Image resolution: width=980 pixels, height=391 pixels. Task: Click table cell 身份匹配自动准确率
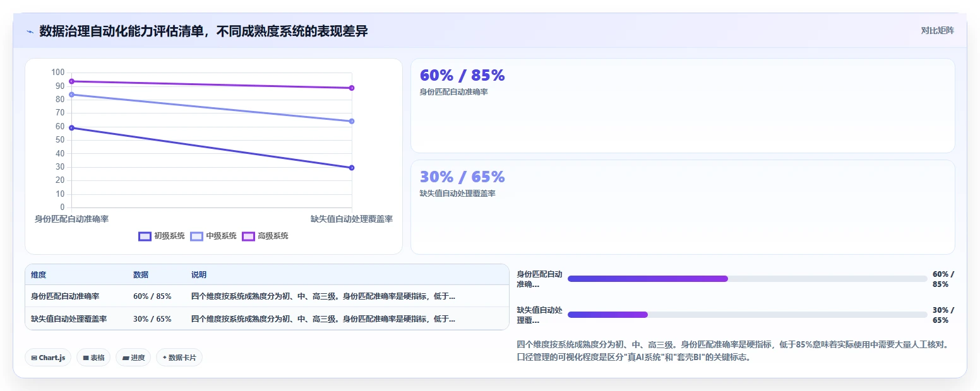click(65, 296)
